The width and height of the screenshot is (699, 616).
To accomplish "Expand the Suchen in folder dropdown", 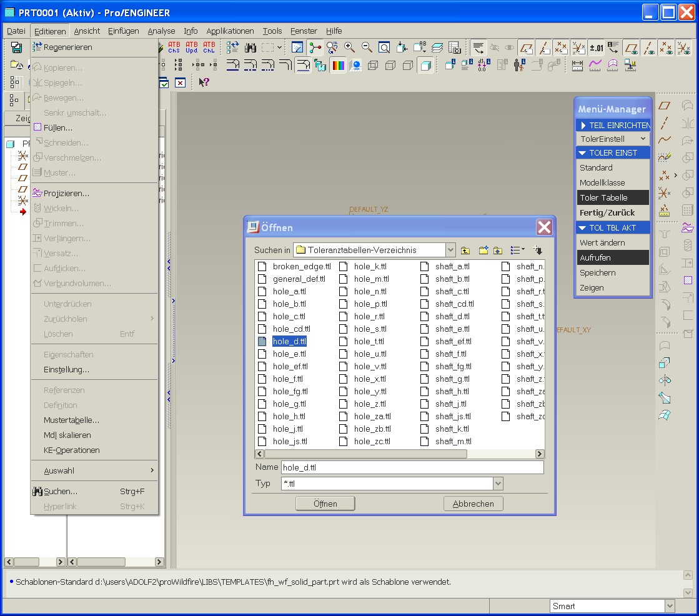I will pyautogui.click(x=450, y=250).
